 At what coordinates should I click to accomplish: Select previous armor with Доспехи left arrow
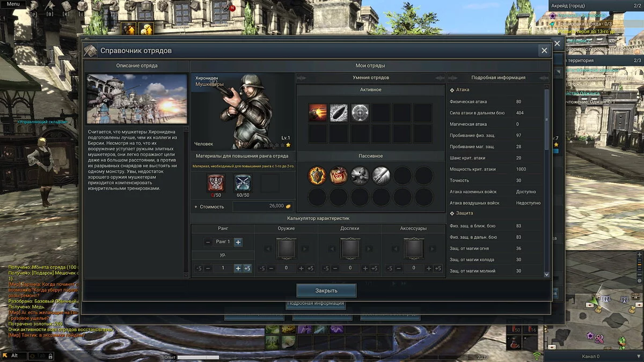click(x=332, y=249)
